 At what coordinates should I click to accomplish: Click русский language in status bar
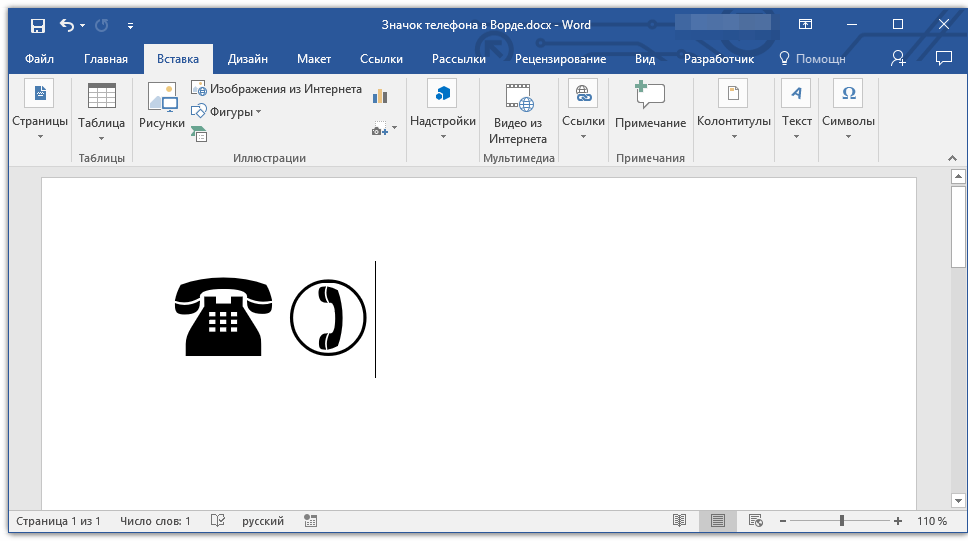263,521
